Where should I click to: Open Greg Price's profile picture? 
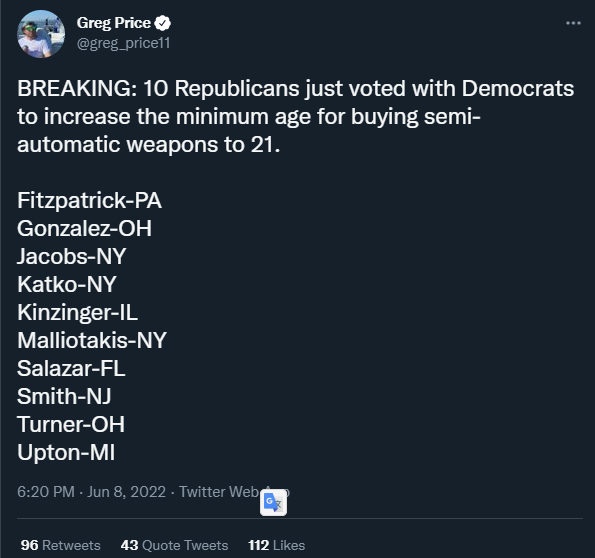click(x=41, y=34)
